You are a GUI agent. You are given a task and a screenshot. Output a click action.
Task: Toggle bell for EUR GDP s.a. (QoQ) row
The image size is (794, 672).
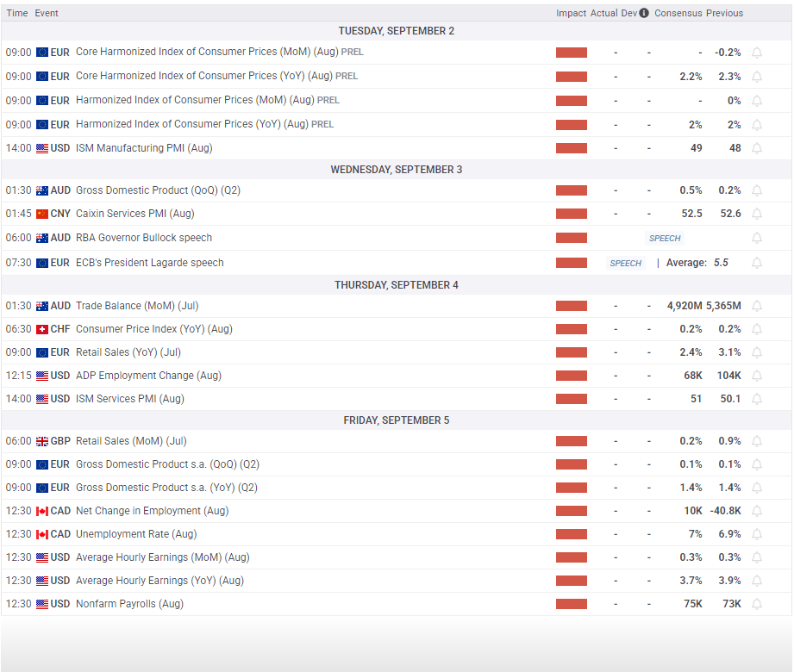point(757,464)
